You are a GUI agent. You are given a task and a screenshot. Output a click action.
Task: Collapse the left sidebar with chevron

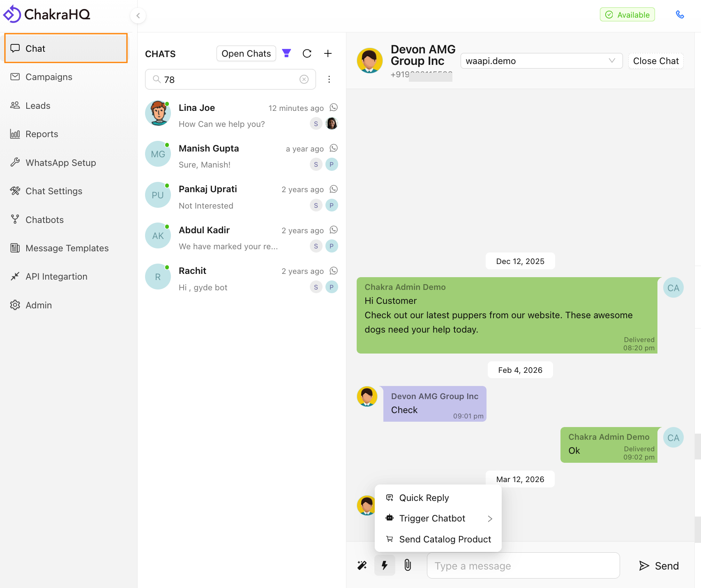(x=138, y=15)
